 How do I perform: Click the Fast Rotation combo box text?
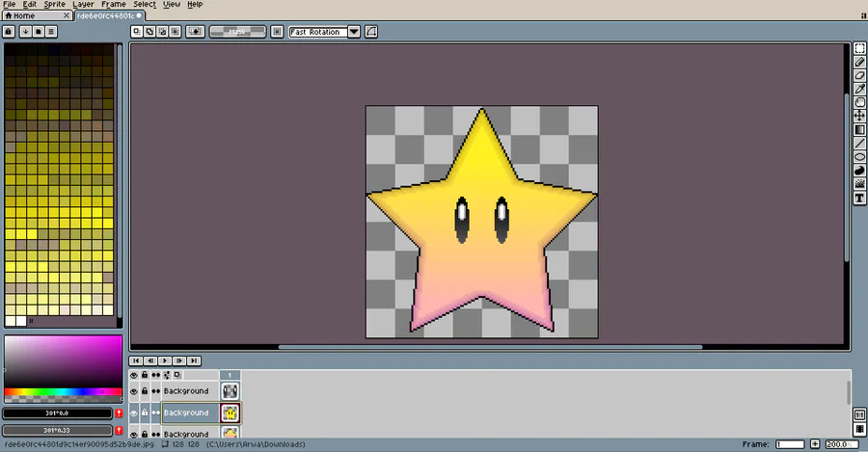[x=318, y=32]
